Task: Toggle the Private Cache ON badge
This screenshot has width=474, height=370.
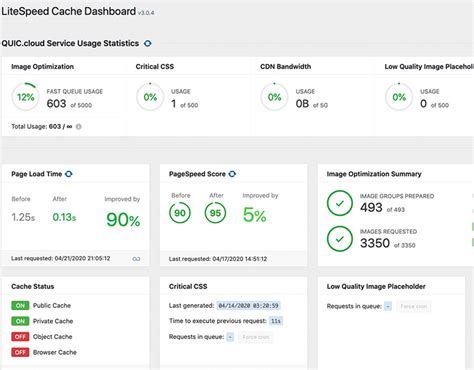Action: coord(20,321)
